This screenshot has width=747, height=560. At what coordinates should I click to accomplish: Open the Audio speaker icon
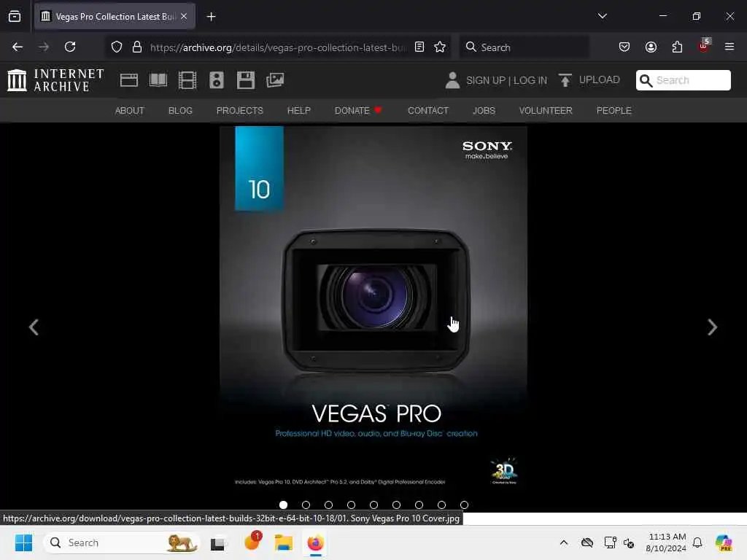pos(216,80)
